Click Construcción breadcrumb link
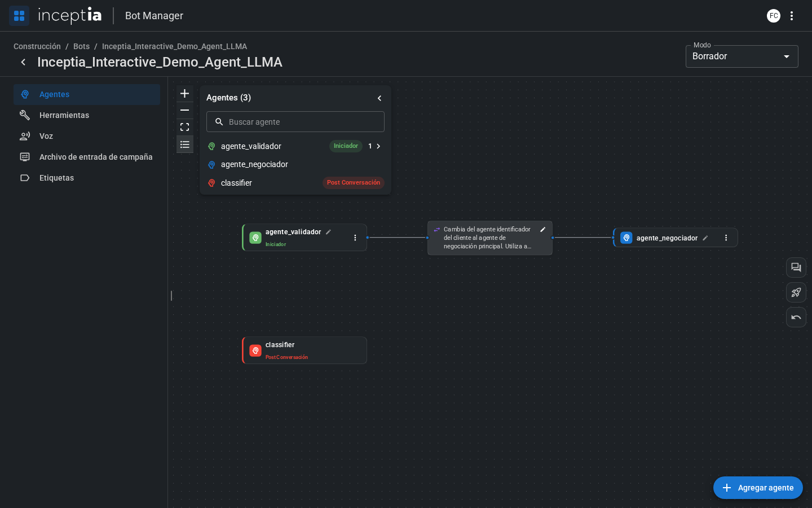812x508 pixels. pos(37,46)
